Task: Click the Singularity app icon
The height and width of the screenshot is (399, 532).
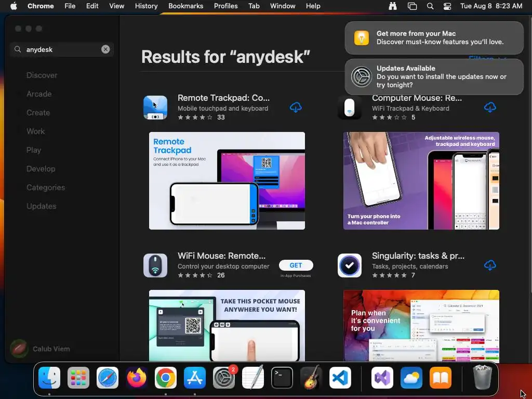Action: (350, 265)
